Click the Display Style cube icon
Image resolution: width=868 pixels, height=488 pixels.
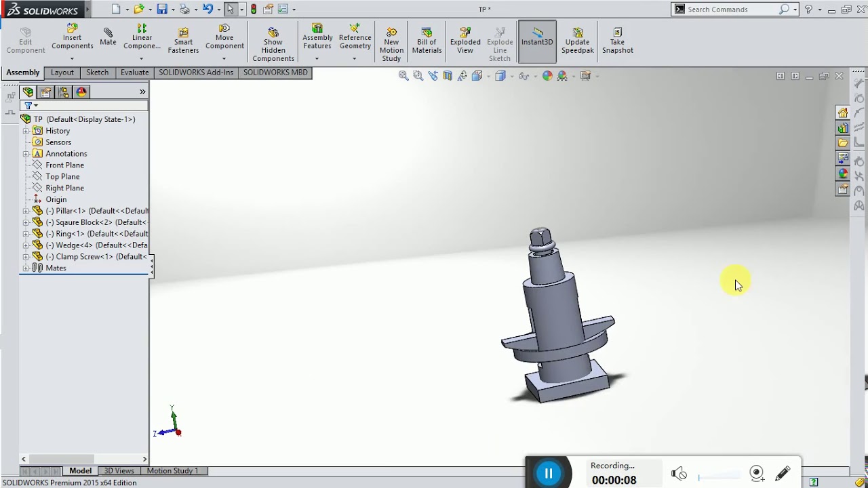(500, 76)
